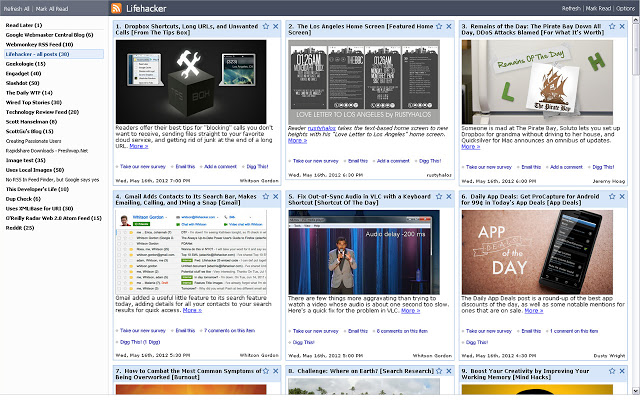The height and width of the screenshot is (400, 640).
Task: Click More link in Dropbox Shortcuts article
Action: click(139, 146)
